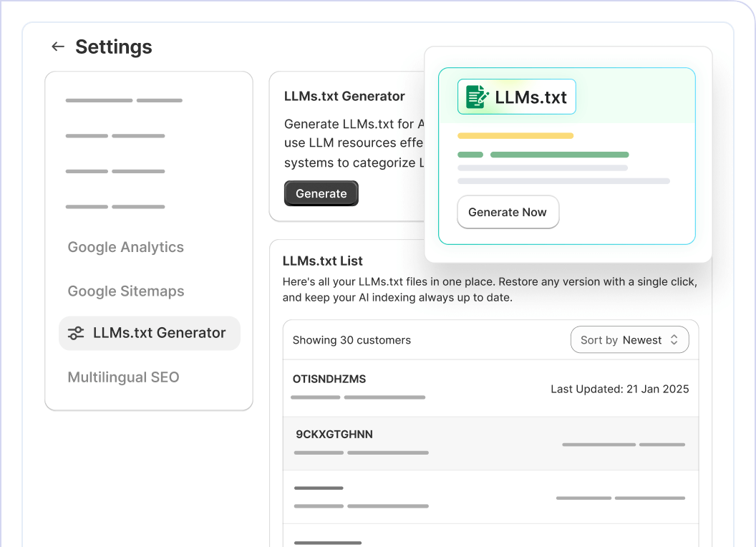Screen dimensions: 756x547
Task: Click the long green bar in the popup card
Action: pyautogui.click(x=559, y=155)
